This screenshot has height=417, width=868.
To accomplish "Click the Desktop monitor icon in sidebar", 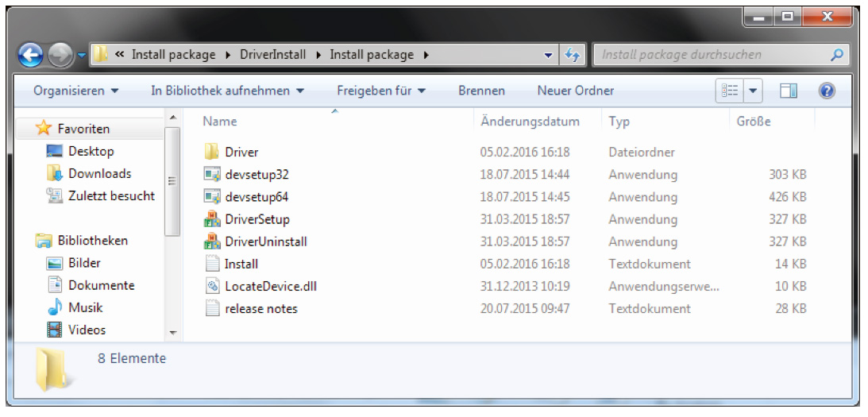I will coord(55,151).
